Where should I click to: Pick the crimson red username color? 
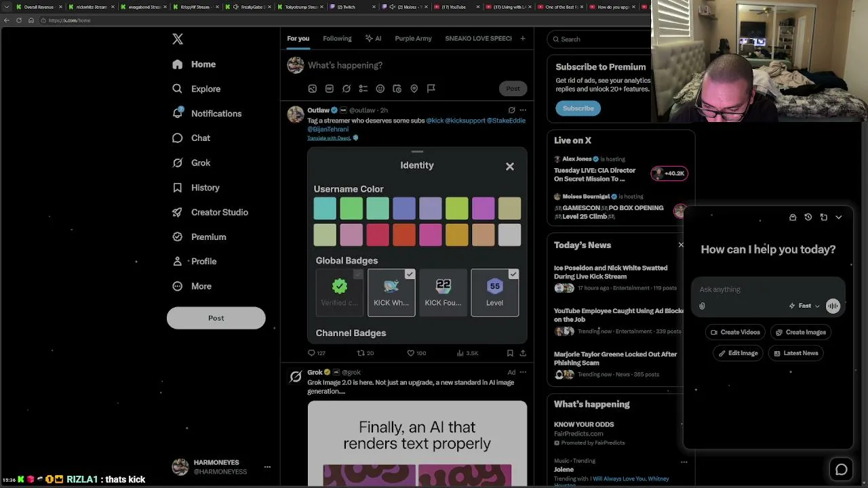pyautogui.click(x=378, y=235)
